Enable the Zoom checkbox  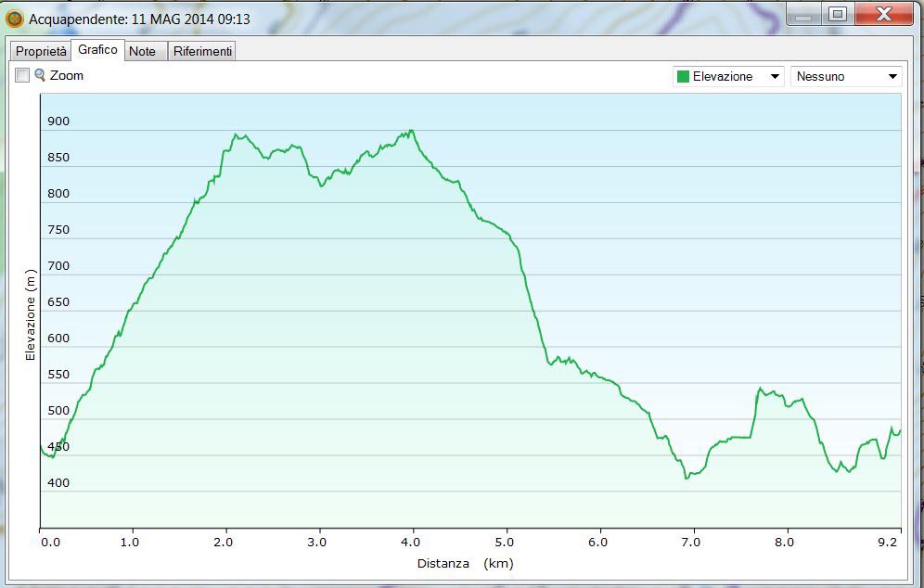coord(23,76)
